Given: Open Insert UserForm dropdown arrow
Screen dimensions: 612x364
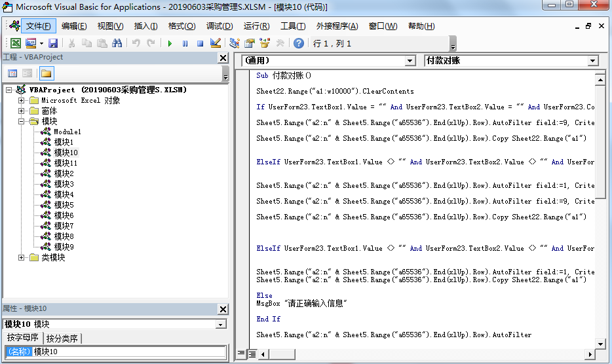Looking at the screenshot, I should (x=41, y=43).
